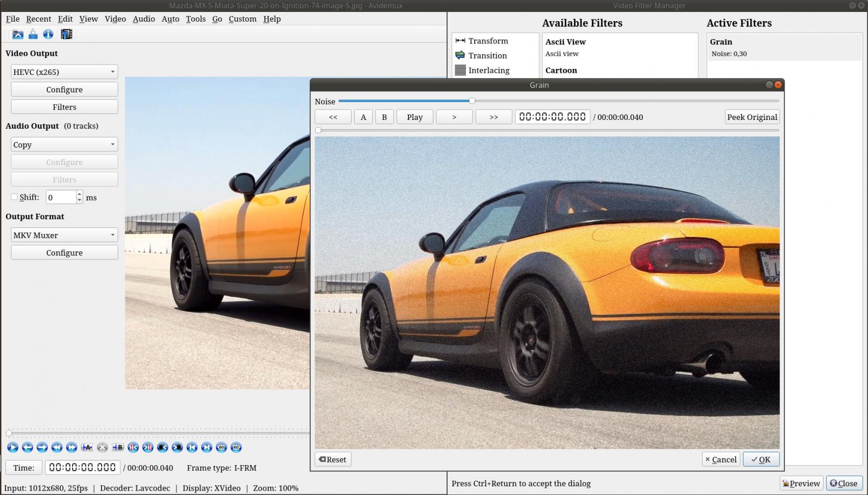Go to the first frame icon

[x=192, y=447]
